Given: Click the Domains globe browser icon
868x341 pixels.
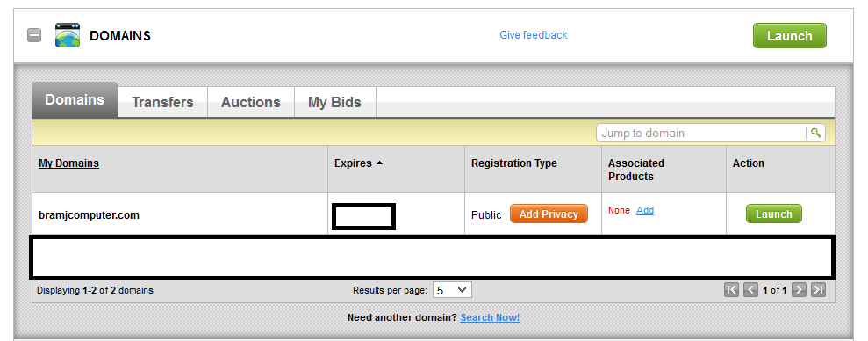Looking at the screenshot, I should point(68,35).
